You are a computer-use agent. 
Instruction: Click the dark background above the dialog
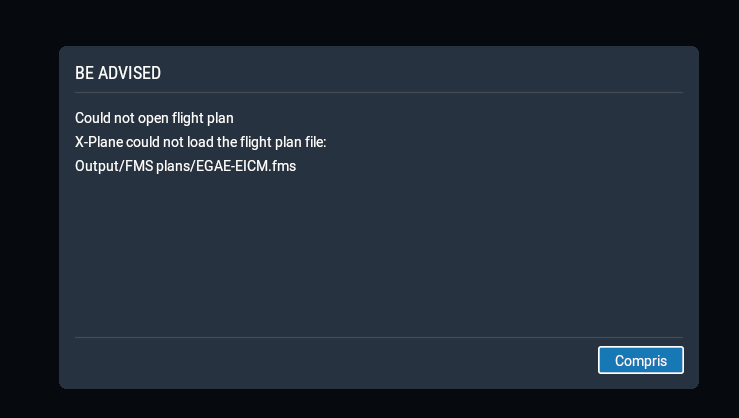point(369,20)
